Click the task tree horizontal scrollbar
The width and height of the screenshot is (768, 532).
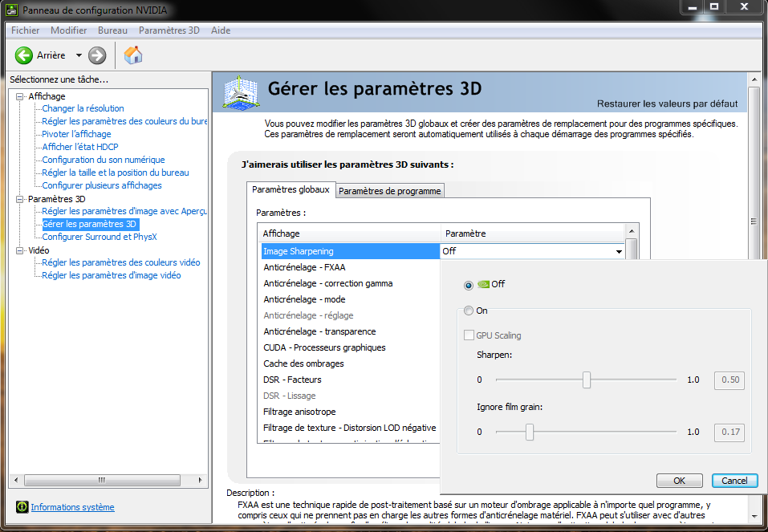(102, 480)
